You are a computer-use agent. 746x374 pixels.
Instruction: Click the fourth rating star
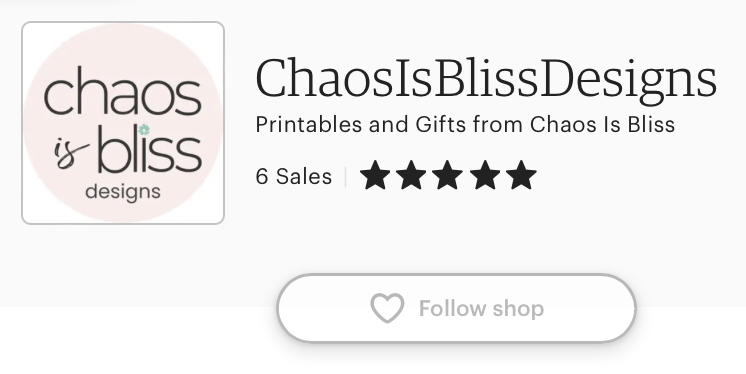tap(485, 176)
